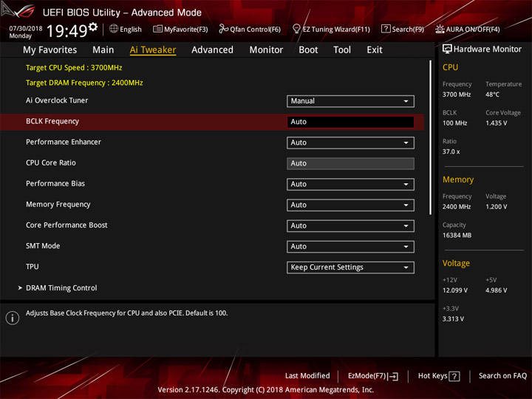Click the BCLK Frequency input field
This screenshot has height=399, width=532.
[x=350, y=122]
